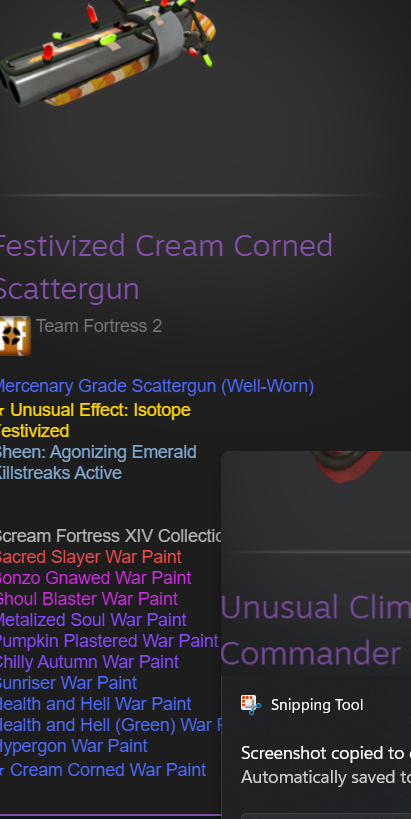Viewport: 411px width, 819px height.
Task: Open the Festivized Cream Corned Scattergun title
Action: point(166,267)
